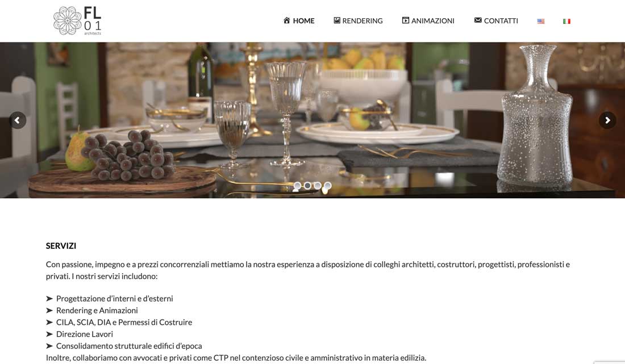Click the envelope icon beside CONTATTI
This screenshot has height=364, width=625.
pyautogui.click(x=478, y=20)
